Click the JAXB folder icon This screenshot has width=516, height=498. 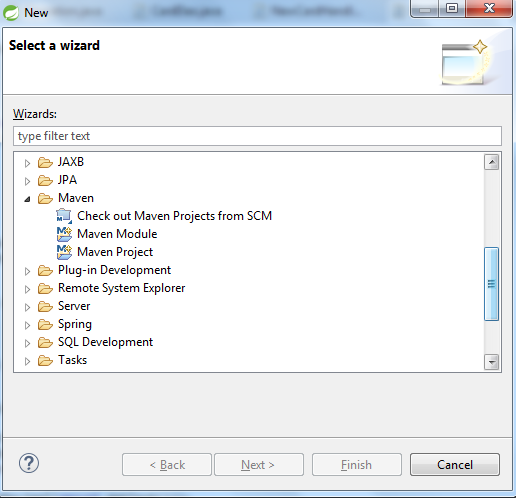pos(45,163)
